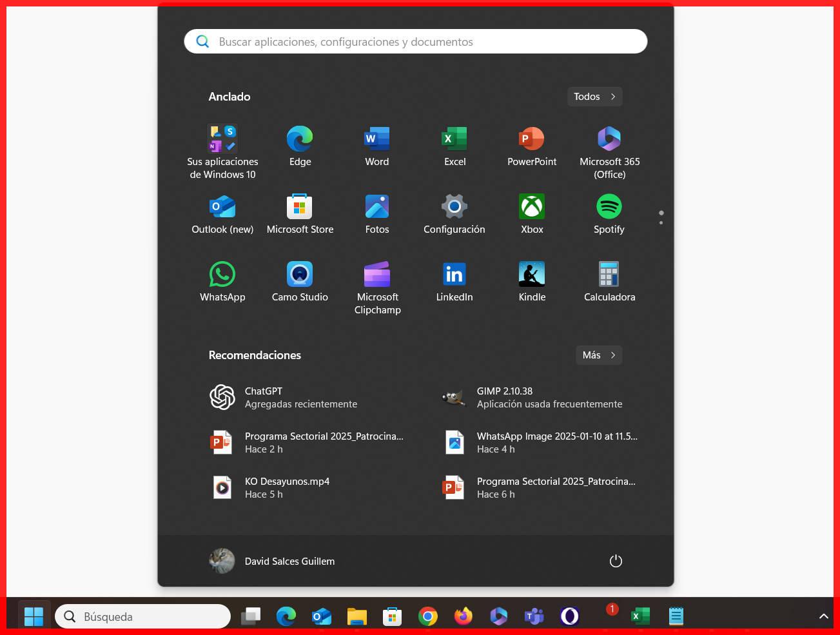Launch Firefox from the taskbar
The image size is (840, 635).
click(463, 616)
